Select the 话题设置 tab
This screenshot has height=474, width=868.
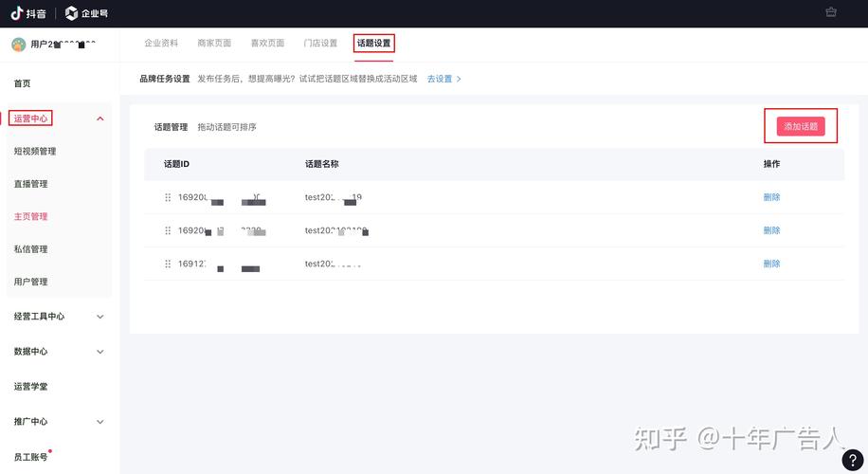coord(373,44)
